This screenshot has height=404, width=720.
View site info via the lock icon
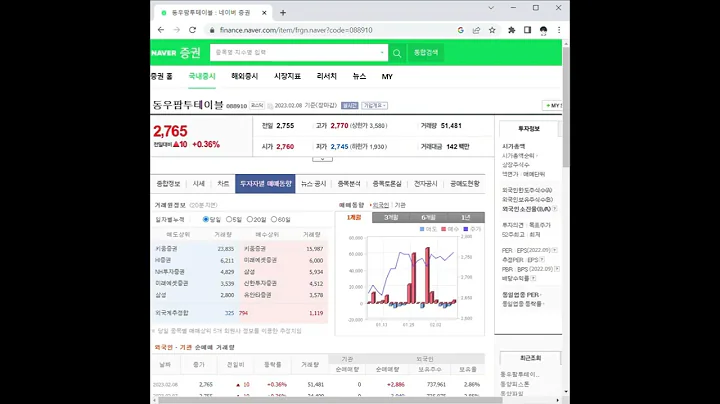tap(212, 30)
